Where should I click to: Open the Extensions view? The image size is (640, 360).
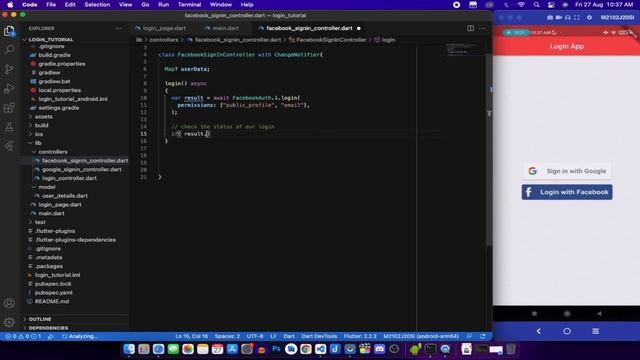pos(9,108)
